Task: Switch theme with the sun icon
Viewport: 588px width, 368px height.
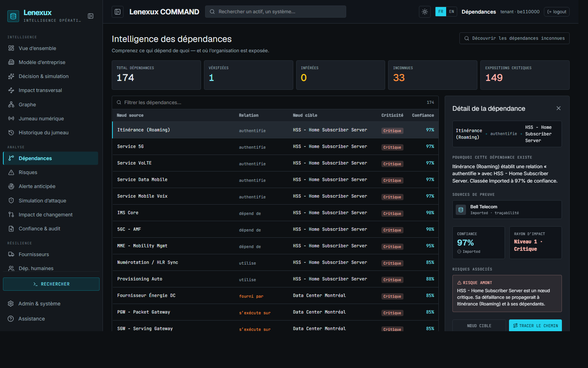Action: click(425, 12)
